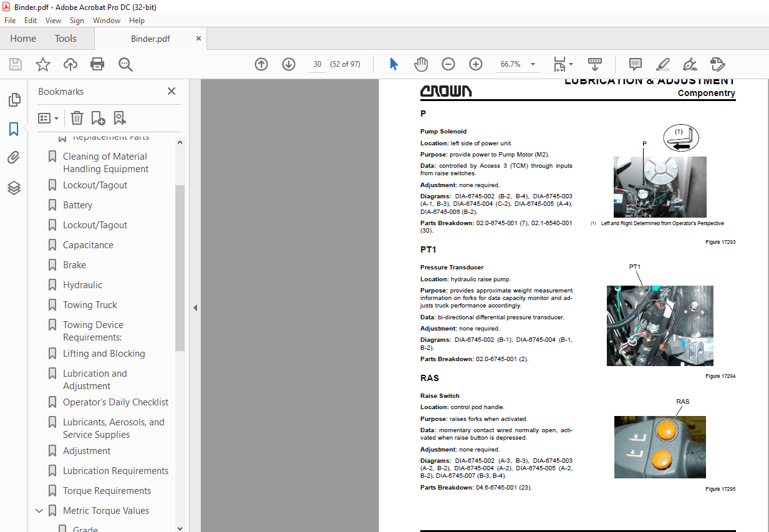Select the Highlight text tool
The height and width of the screenshot is (532, 769).
tap(662, 64)
